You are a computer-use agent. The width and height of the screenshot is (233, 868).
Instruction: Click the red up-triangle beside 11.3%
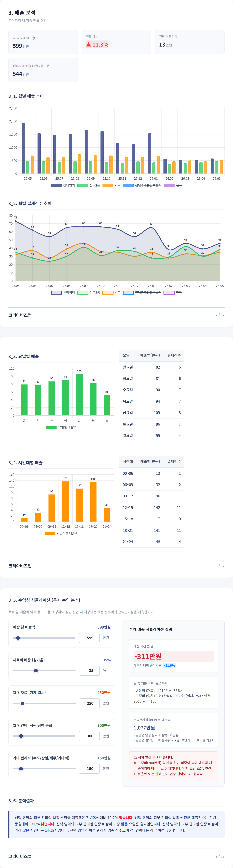point(88,44)
